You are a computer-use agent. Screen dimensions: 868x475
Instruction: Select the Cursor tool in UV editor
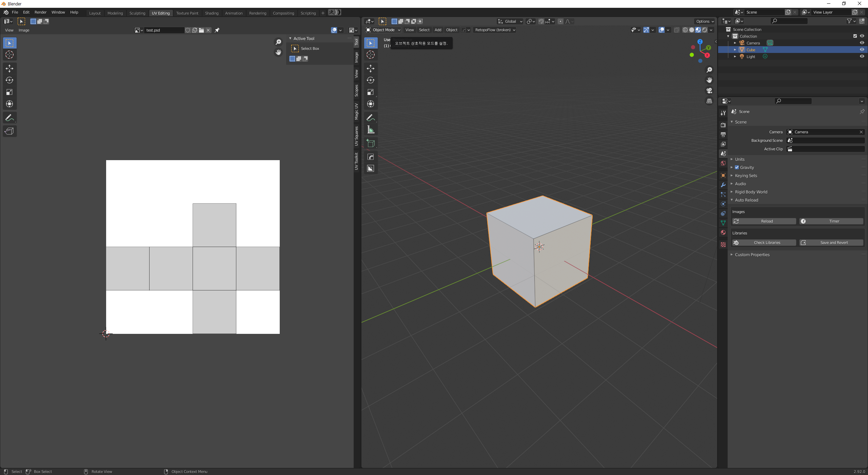(9, 55)
